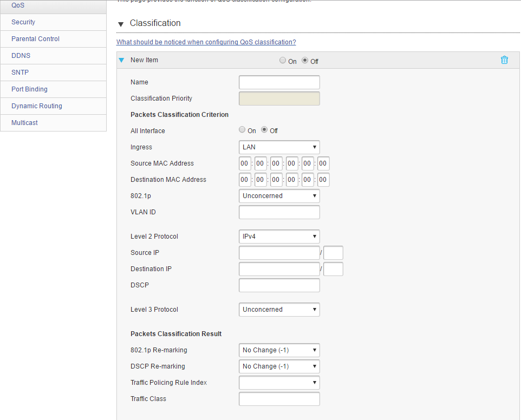Click third octet of Source MAC Address
This screenshot has width=521, height=420.
pos(276,163)
